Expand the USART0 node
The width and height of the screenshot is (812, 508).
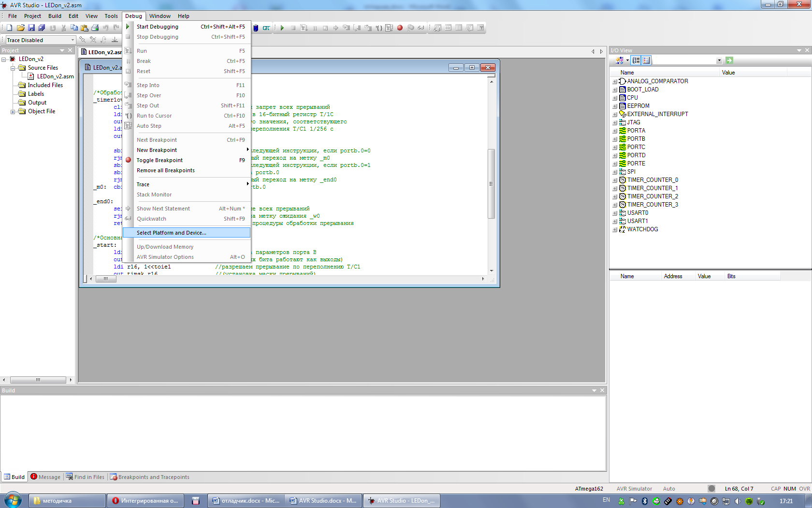coord(615,213)
